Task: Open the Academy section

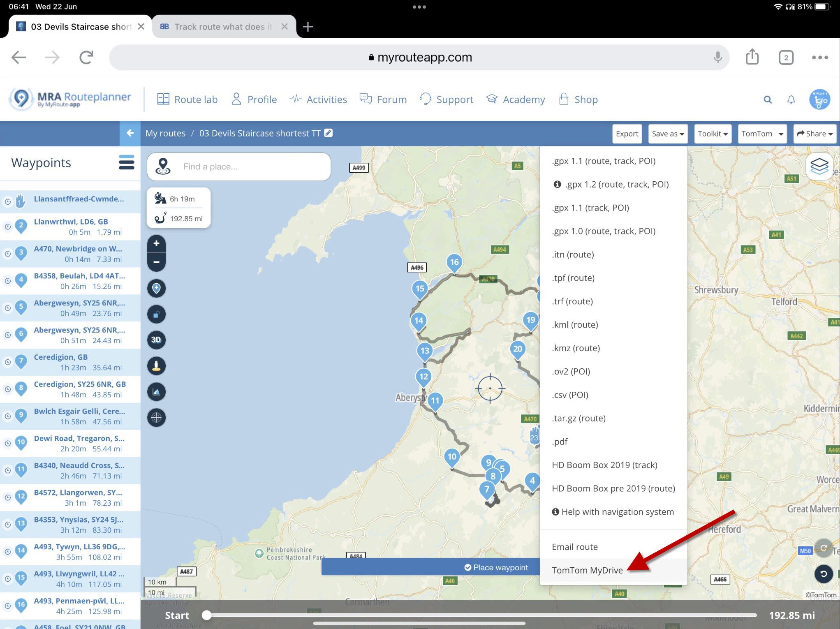Action: pos(516,99)
